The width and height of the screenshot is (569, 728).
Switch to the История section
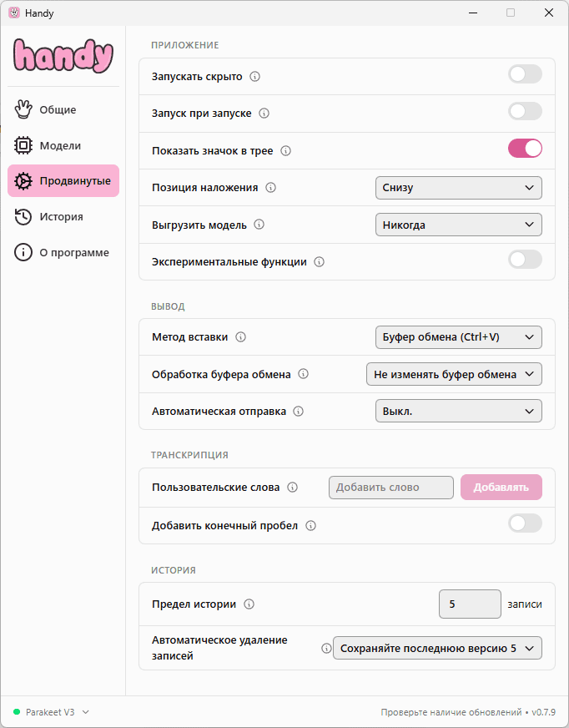tap(61, 217)
